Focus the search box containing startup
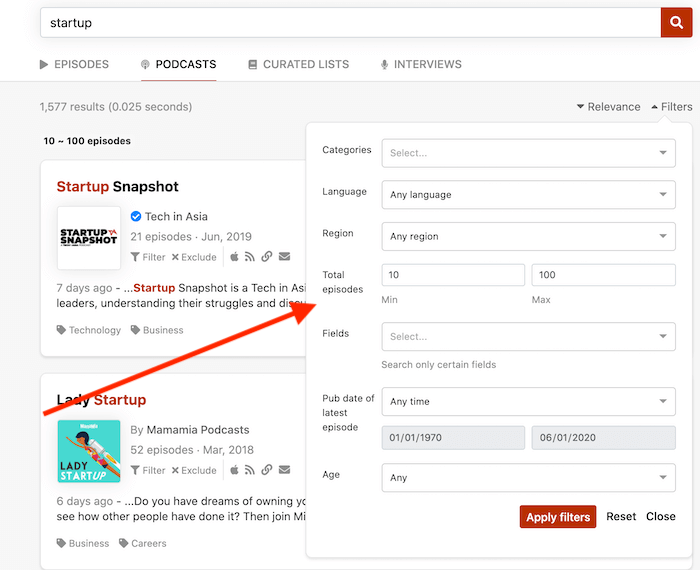Screen dimensions: 700x570 pos(350,22)
